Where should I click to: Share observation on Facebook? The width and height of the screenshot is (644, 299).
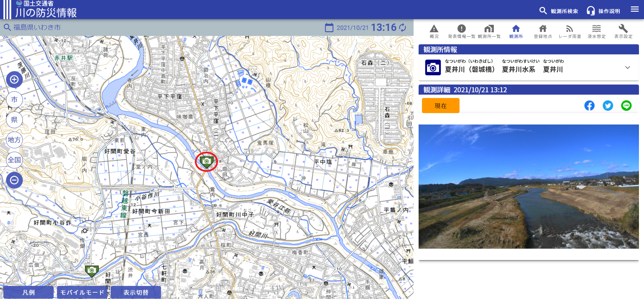tap(589, 106)
